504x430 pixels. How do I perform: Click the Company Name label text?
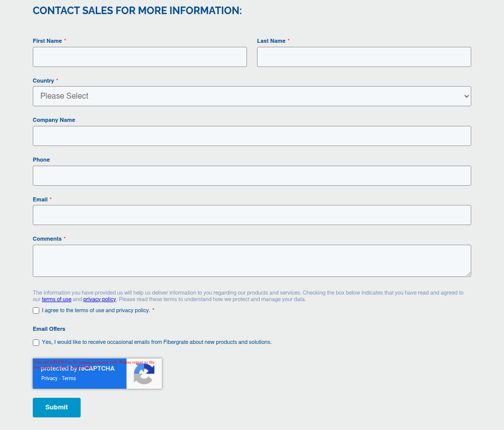click(x=54, y=120)
